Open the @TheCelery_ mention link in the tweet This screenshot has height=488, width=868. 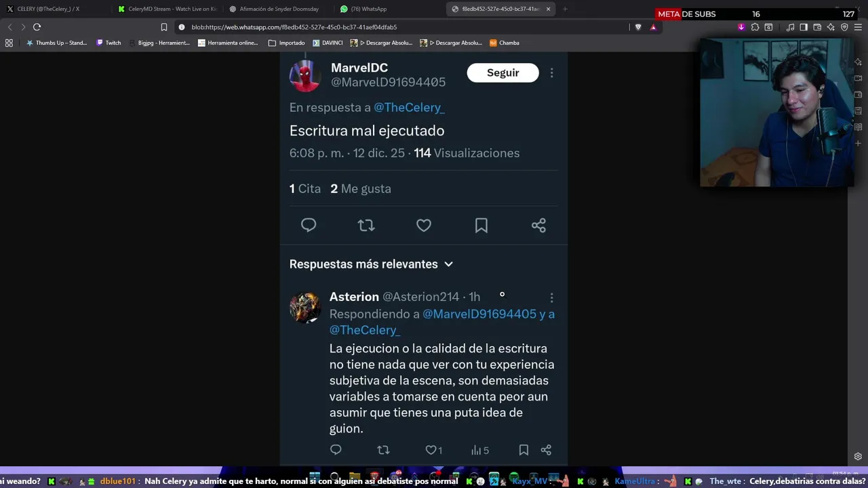409,107
